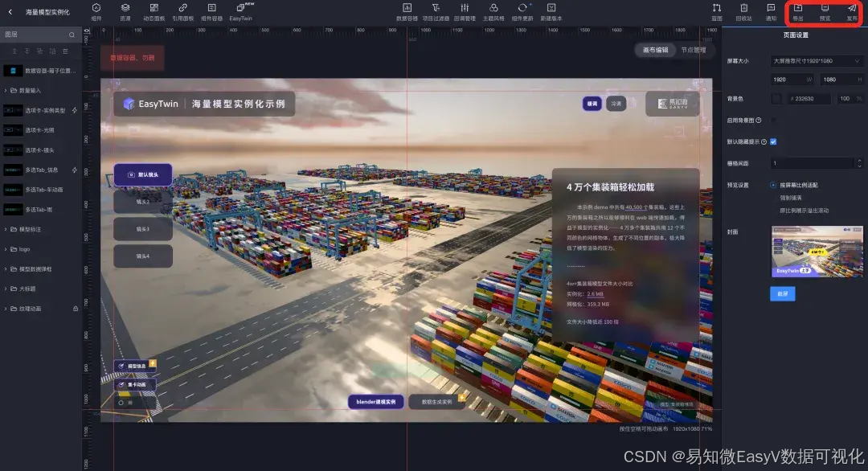This screenshot has height=471, width=868.
Task: Open the 项目过滤器 project filter tool
Action: tap(436, 11)
